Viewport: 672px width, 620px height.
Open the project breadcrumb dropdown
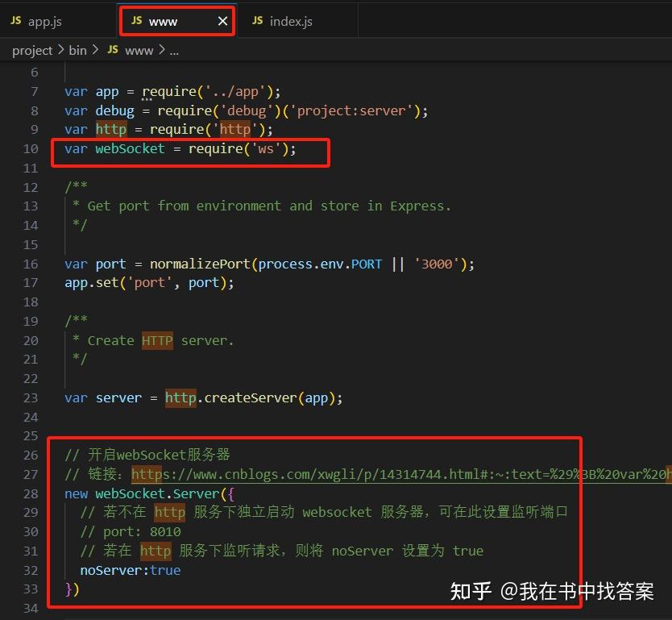32,50
